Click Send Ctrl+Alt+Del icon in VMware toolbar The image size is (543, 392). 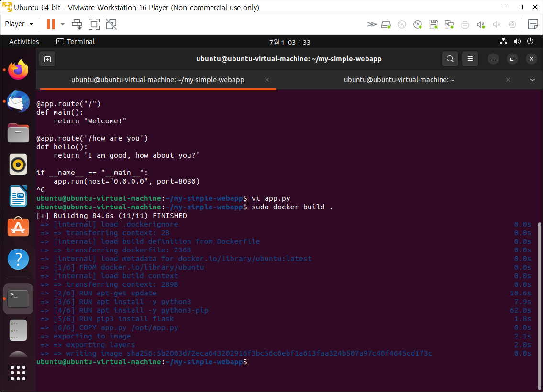coord(77,24)
